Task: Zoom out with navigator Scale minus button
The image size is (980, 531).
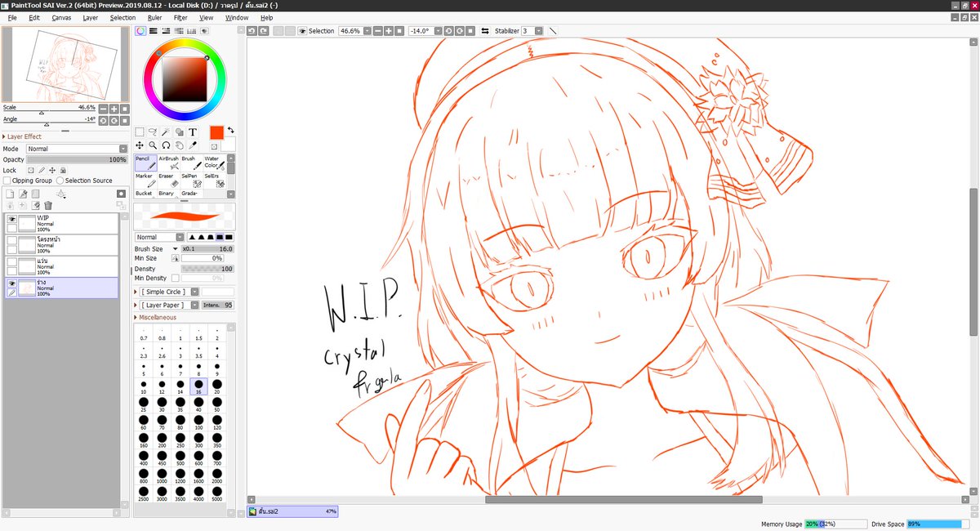Action: point(104,109)
